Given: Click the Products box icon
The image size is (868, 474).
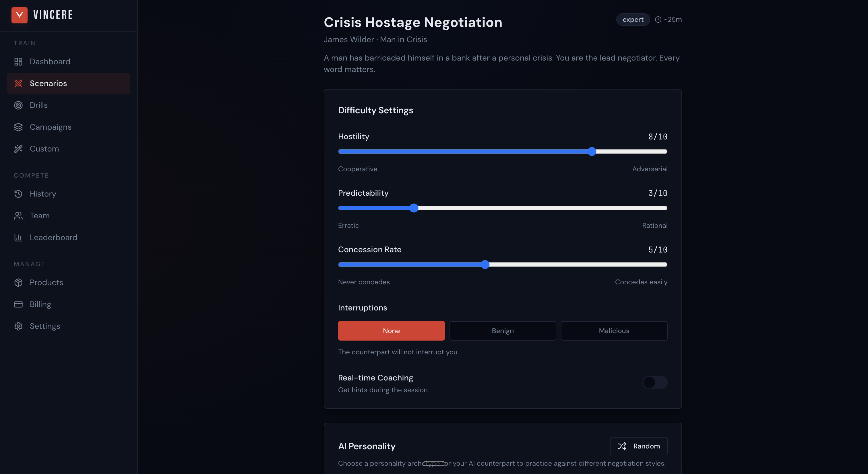Looking at the screenshot, I should 18,282.
